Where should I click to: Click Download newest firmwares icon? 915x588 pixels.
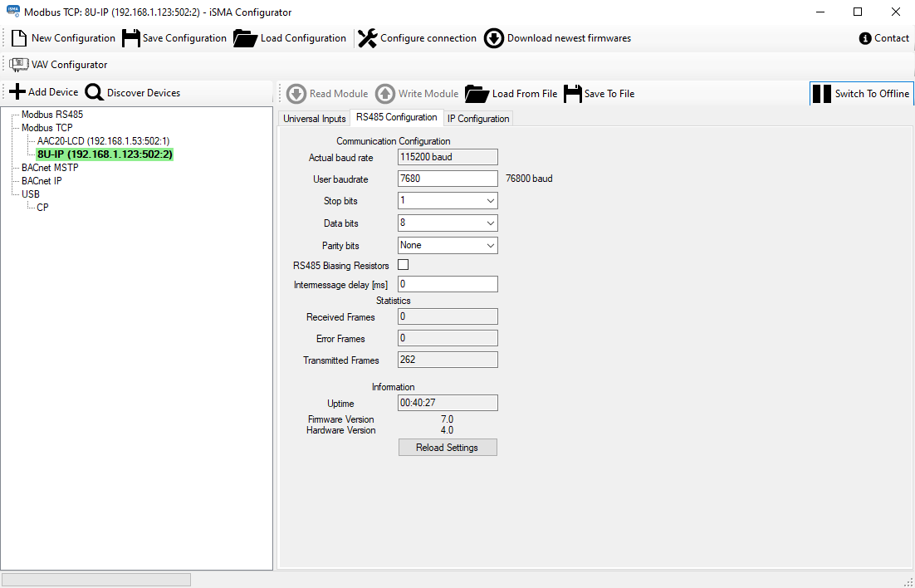(x=493, y=37)
